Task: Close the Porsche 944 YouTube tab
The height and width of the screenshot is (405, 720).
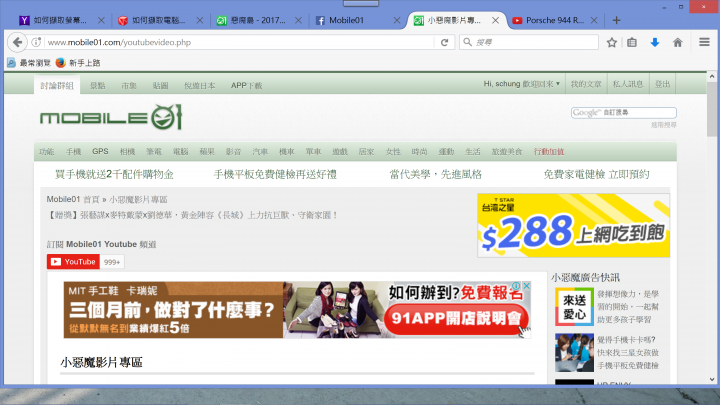Action: pos(594,20)
